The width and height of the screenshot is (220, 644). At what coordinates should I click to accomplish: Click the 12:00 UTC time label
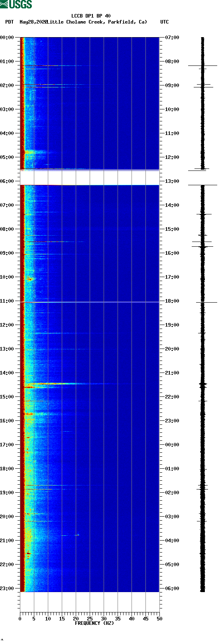click(x=172, y=157)
